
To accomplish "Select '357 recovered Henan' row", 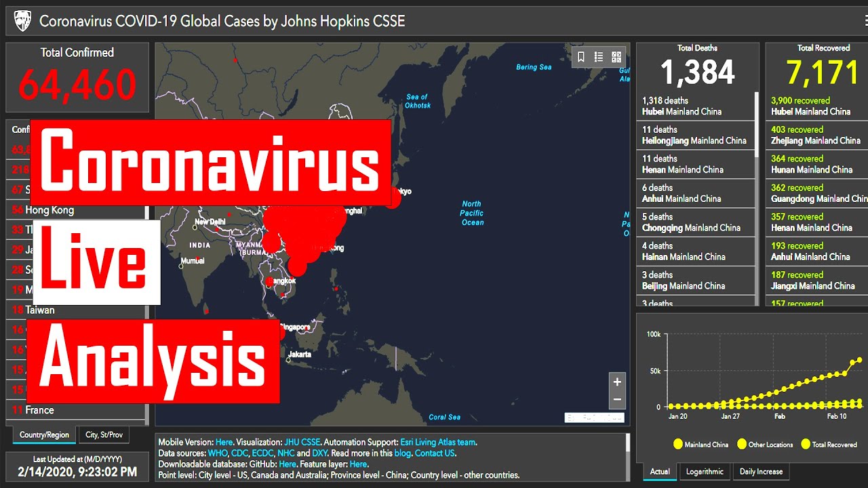I will pos(817,222).
